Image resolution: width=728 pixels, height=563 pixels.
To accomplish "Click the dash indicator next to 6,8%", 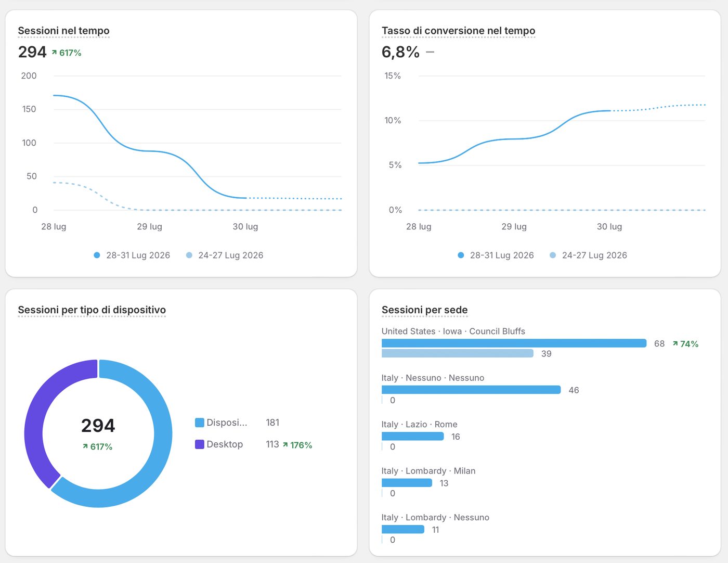I will point(430,52).
